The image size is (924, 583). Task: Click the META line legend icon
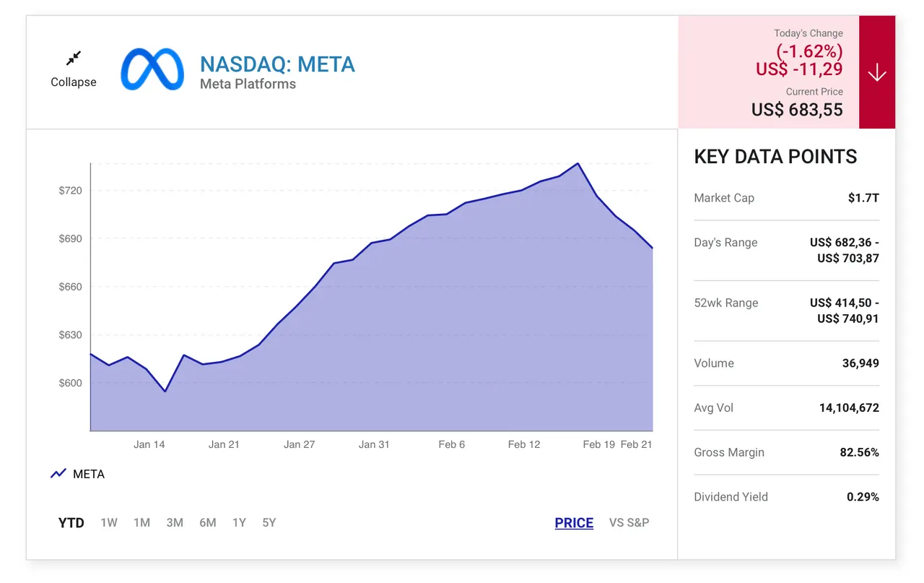[x=58, y=474]
